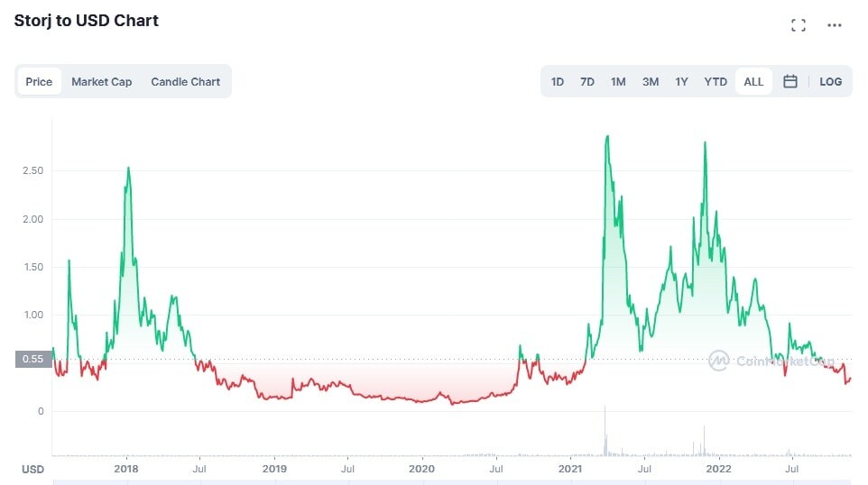
Task: Switch to the Price tab
Action: (x=39, y=82)
